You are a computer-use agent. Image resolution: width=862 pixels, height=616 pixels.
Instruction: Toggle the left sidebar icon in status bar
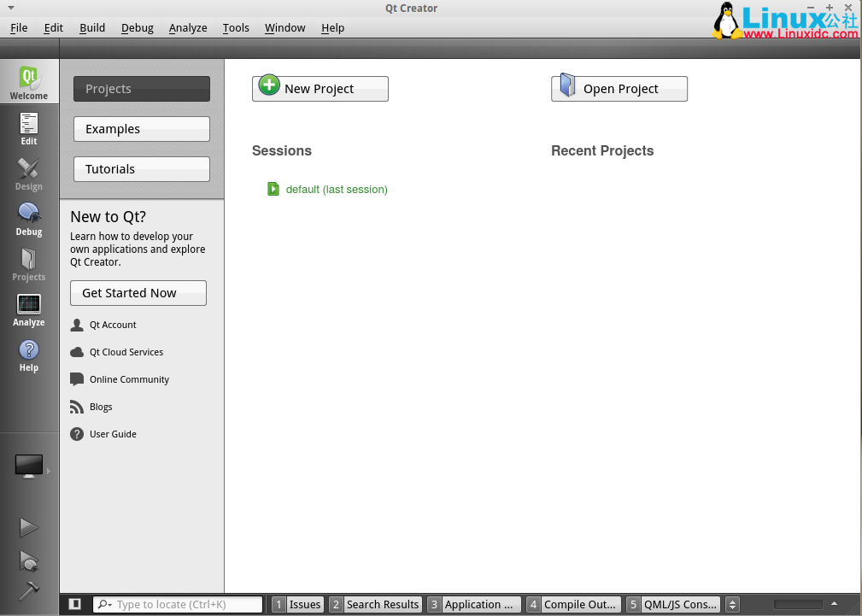(75, 604)
